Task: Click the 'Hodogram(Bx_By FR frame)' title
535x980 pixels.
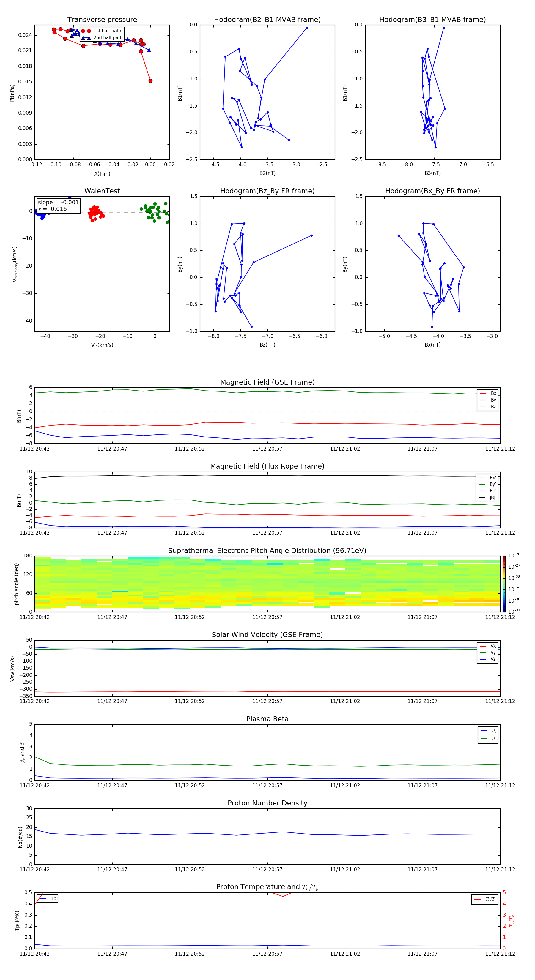Action: click(x=432, y=191)
